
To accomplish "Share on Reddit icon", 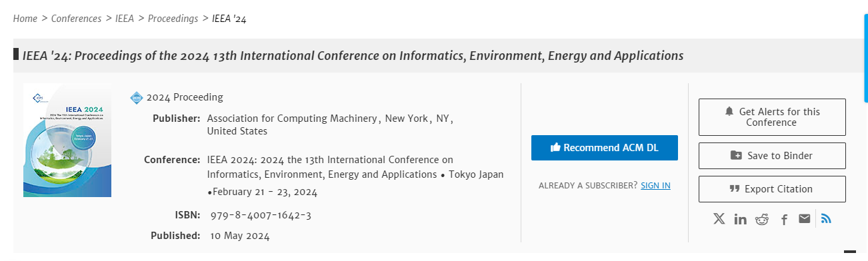I will 762,219.
